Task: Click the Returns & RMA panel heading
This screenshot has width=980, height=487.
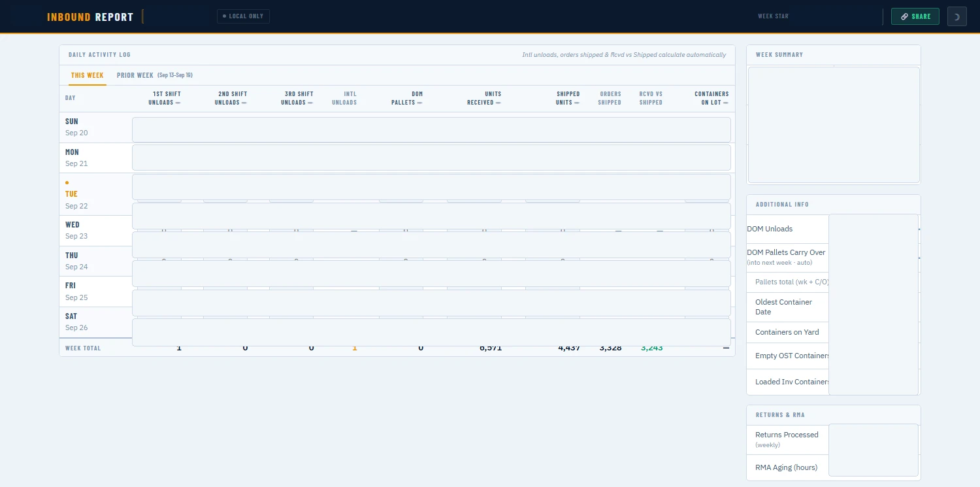Action: click(x=780, y=415)
